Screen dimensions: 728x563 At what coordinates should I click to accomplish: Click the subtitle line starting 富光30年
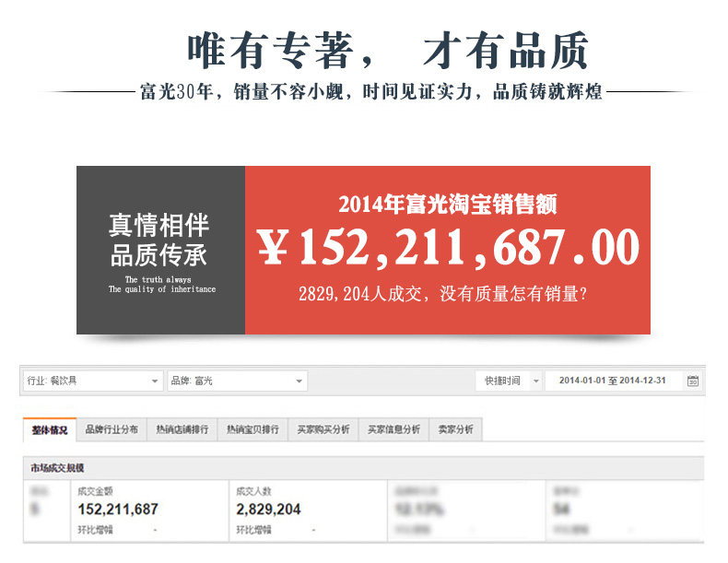371,92
